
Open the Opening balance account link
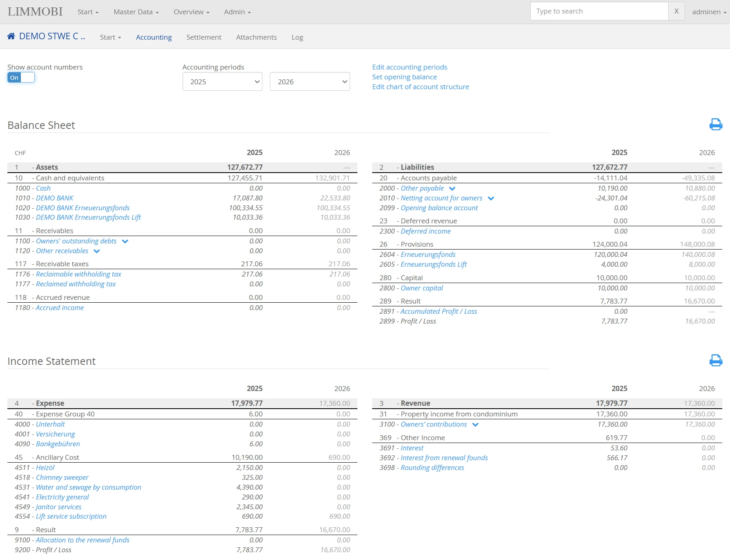(x=439, y=208)
